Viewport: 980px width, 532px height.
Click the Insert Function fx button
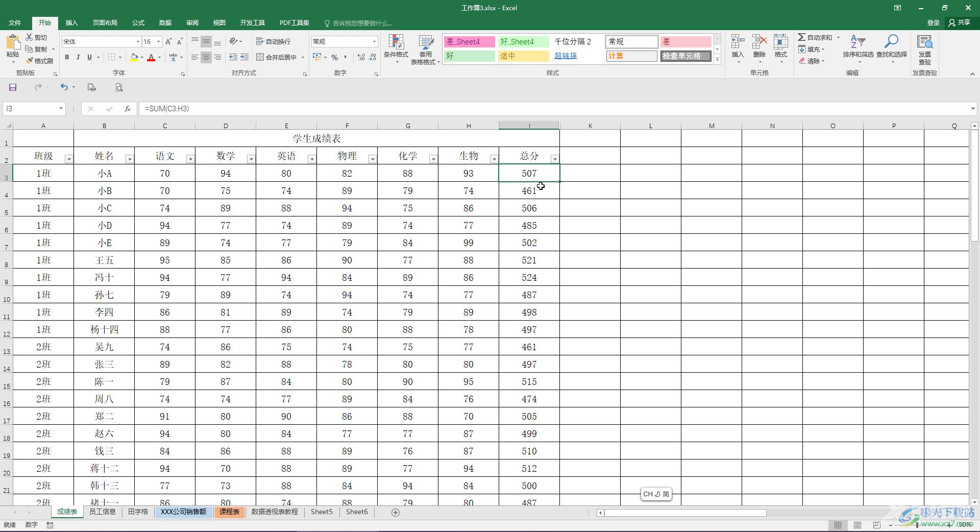[x=128, y=109]
